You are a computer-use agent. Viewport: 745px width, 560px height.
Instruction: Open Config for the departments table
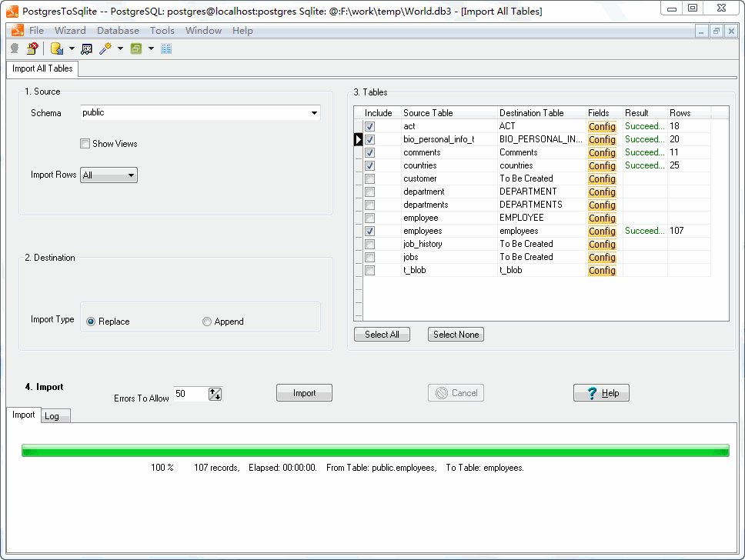pyautogui.click(x=602, y=205)
